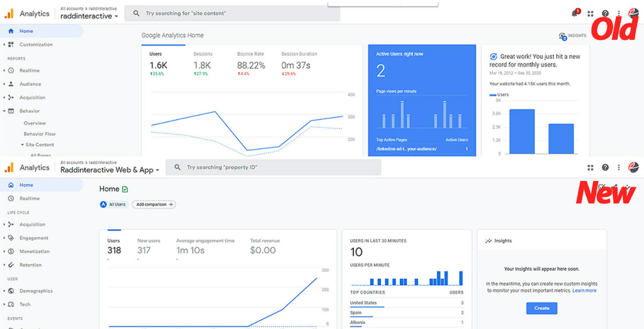Open the raddinteractive account dropdown
The height and width of the screenshot is (329, 644).
click(x=89, y=16)
